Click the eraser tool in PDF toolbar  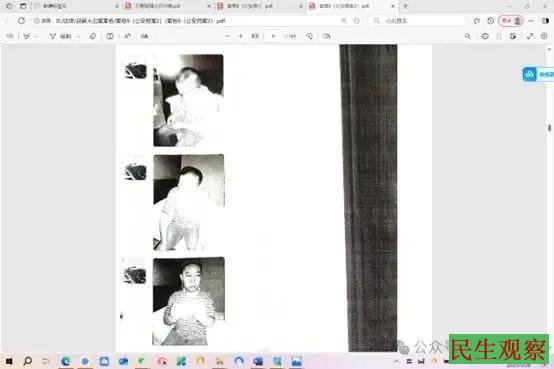(93, 36)
